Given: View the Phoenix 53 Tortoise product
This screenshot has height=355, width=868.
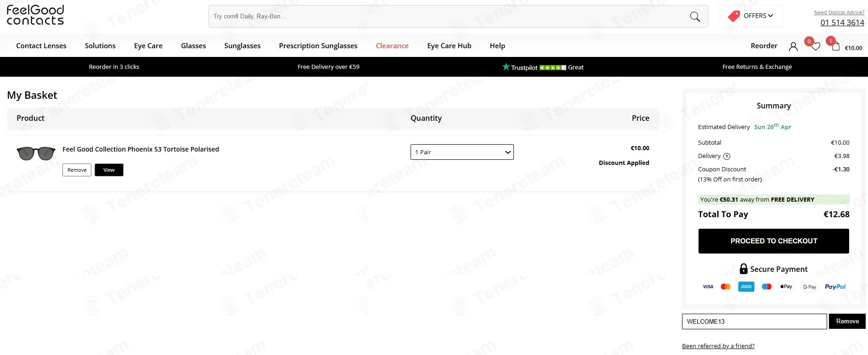Looking at the screenshot, I should 109,170.
